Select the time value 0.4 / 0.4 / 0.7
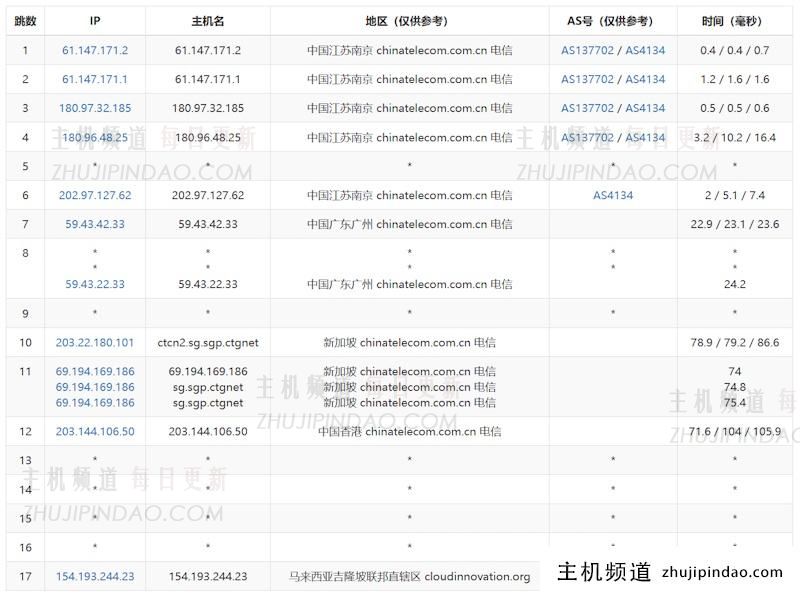 pos(735,51)
